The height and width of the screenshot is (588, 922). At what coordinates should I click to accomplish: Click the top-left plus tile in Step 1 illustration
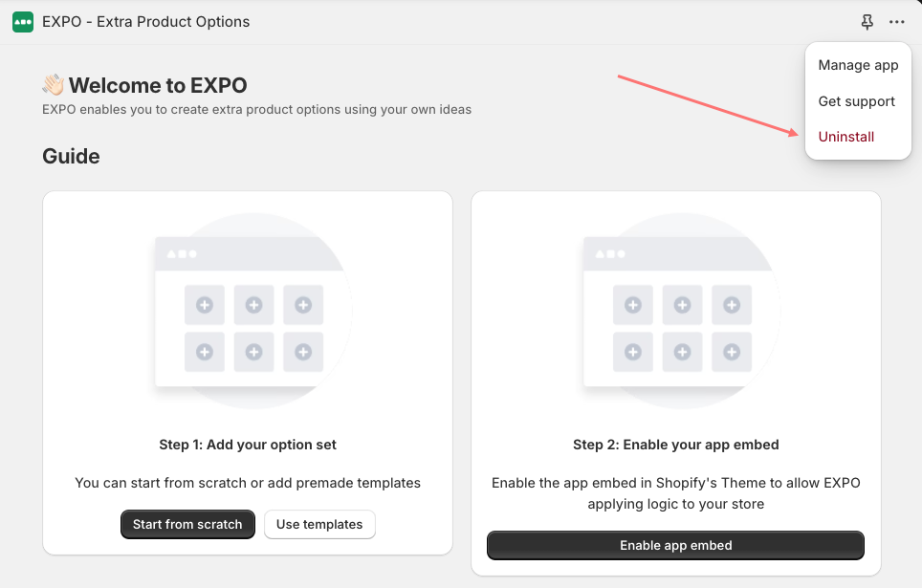pos(205,305)
